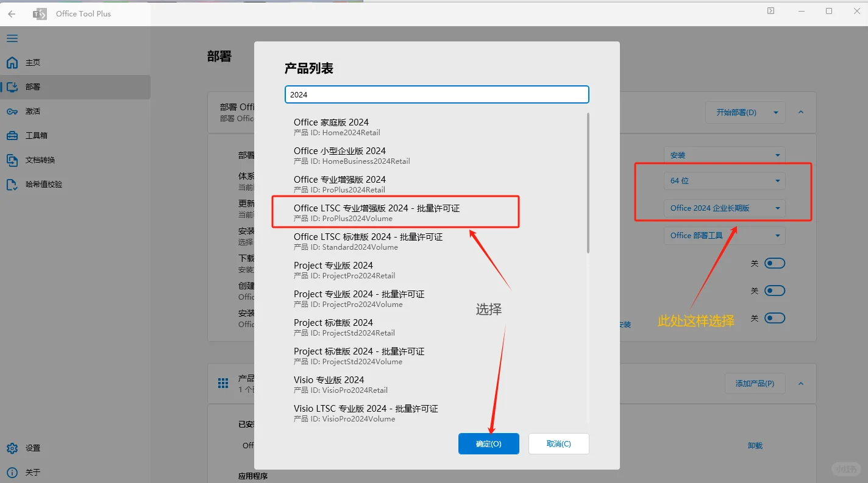Click the product search field showing 2024
868x483 pixels.
pos(436,94)
